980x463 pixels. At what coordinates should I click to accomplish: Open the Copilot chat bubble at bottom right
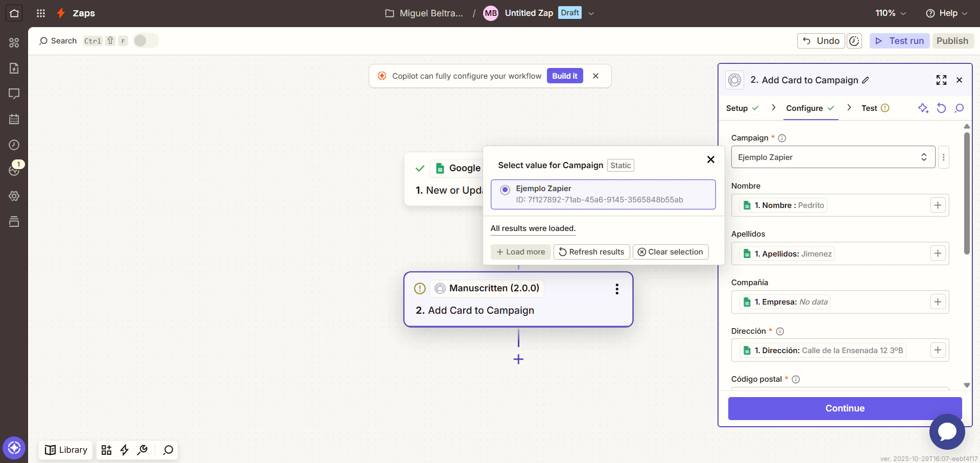tap(947, 432)
